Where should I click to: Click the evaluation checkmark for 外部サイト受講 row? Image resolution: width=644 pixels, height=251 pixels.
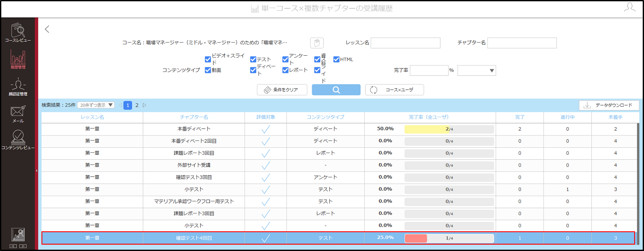[266, 165]
